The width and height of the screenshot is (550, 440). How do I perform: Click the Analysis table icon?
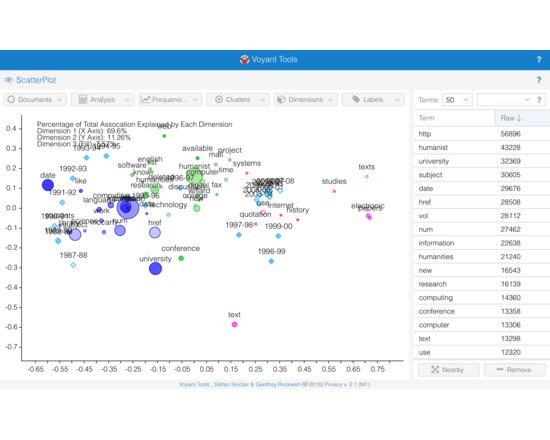(x=83, y=100)
